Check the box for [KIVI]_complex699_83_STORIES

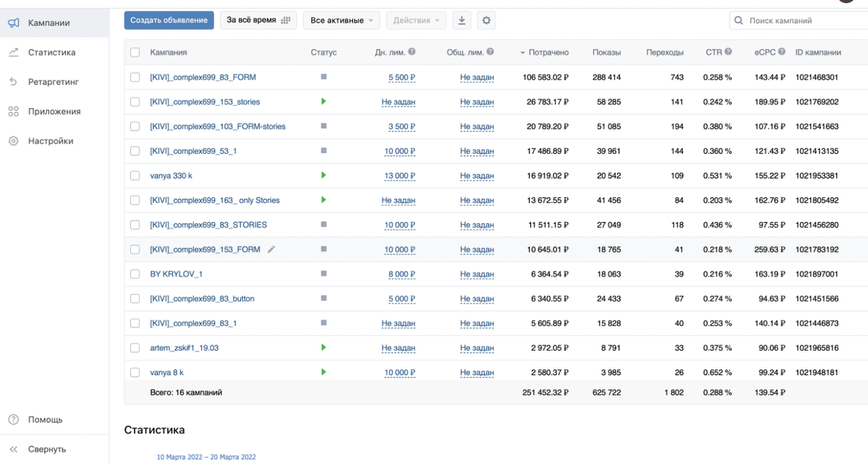pyautogui.click(x=135, y=225)
